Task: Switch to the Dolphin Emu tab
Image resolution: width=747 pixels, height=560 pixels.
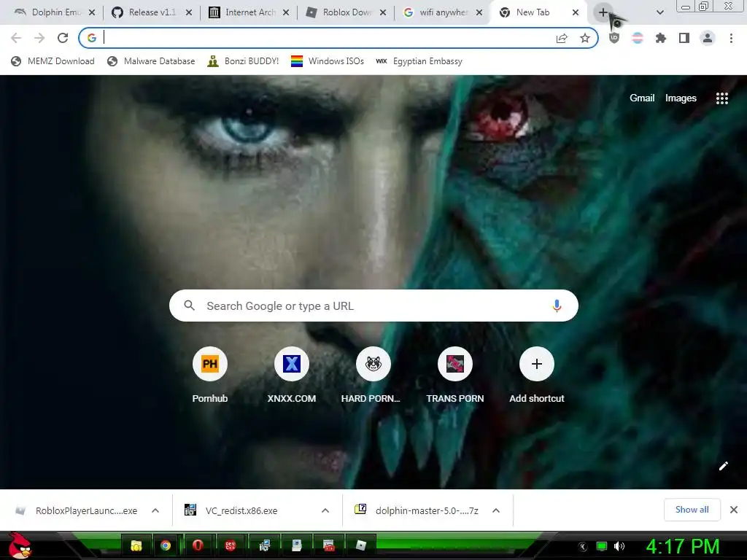Action: coord(53,13)
